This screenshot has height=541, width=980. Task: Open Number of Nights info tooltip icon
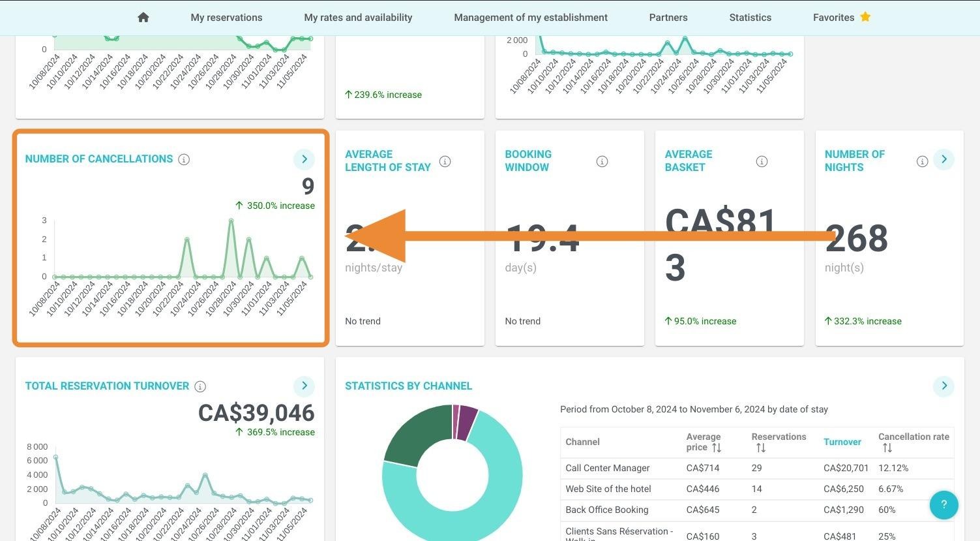tap(922, 161)
